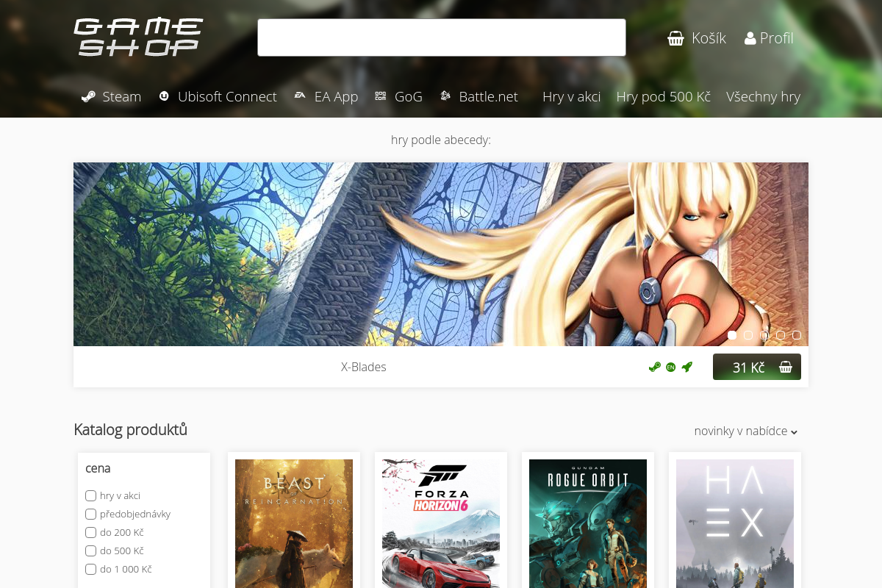Click the 'hry podle abecedy:' text

coord(441,140)
